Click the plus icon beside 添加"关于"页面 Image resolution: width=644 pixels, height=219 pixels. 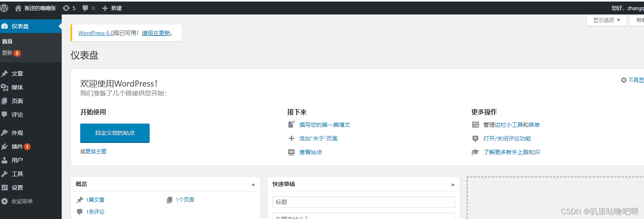point(292,138)
